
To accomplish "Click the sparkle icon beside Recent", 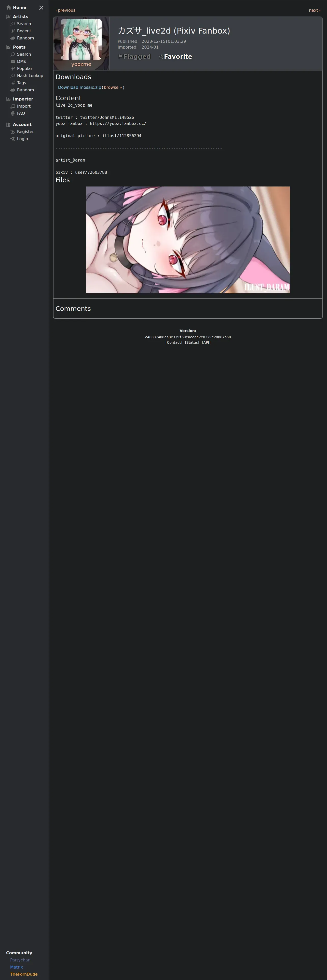I will tap(13, 31).
